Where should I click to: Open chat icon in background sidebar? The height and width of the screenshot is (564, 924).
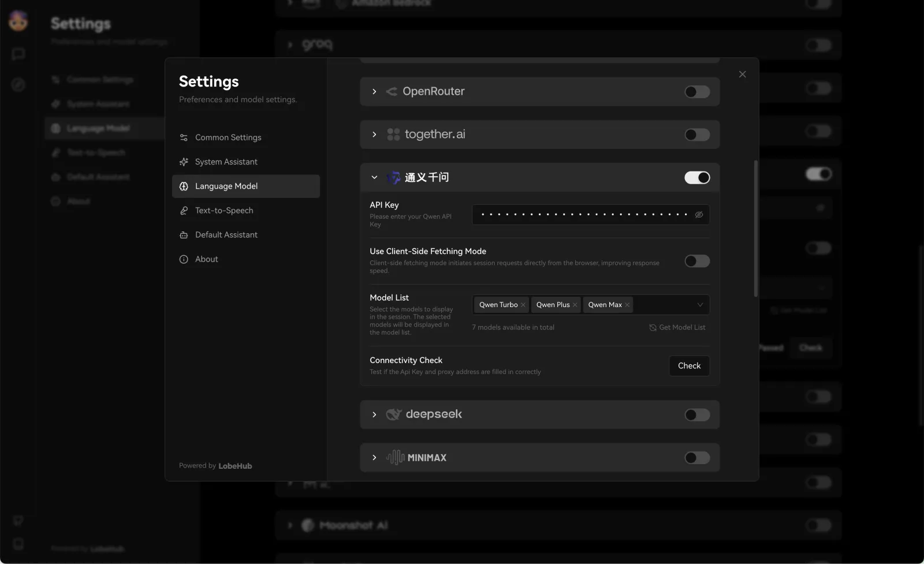(18, 54)
